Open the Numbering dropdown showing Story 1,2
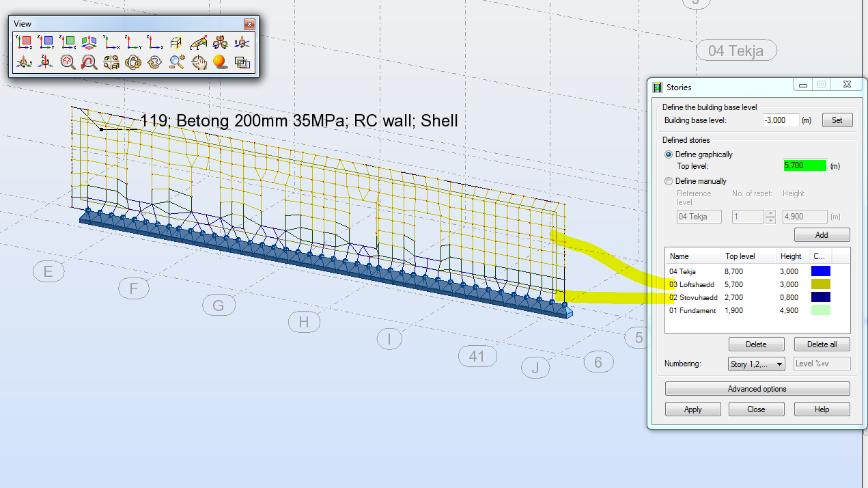Image resolution: width=868 pixels, height=488 pixels. coord(756,364)
